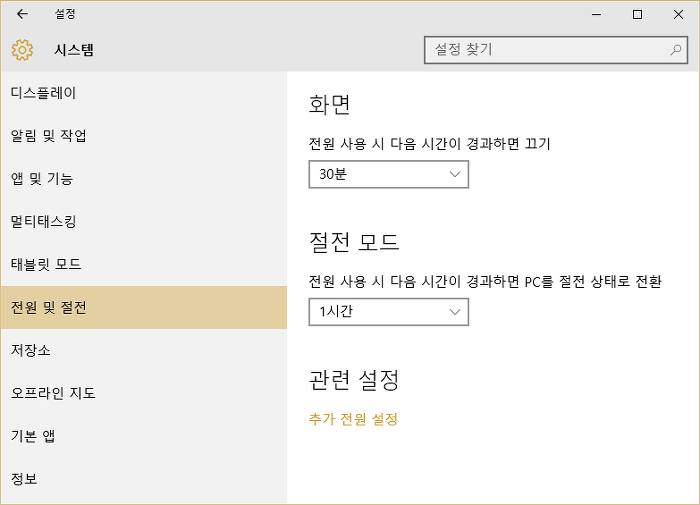The width and height of the screenshot is (700, 505).
Task: Open the 태블릿 모드 settings
Action: 144,265
